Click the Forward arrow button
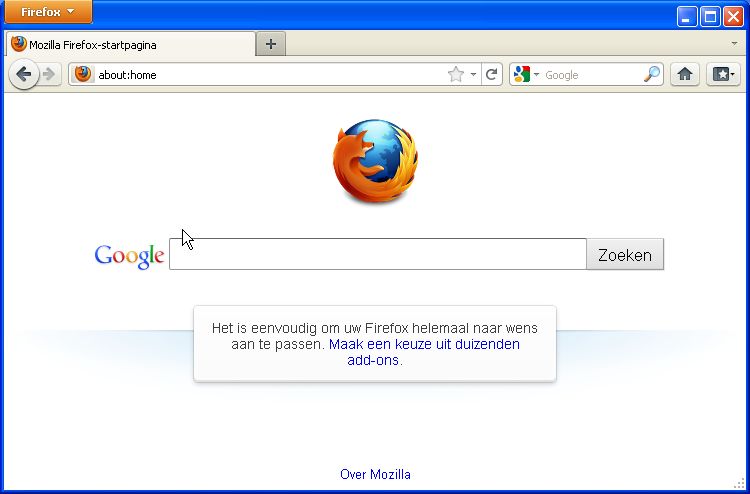This screenshot has width=750, height=494. pos(48,74)
